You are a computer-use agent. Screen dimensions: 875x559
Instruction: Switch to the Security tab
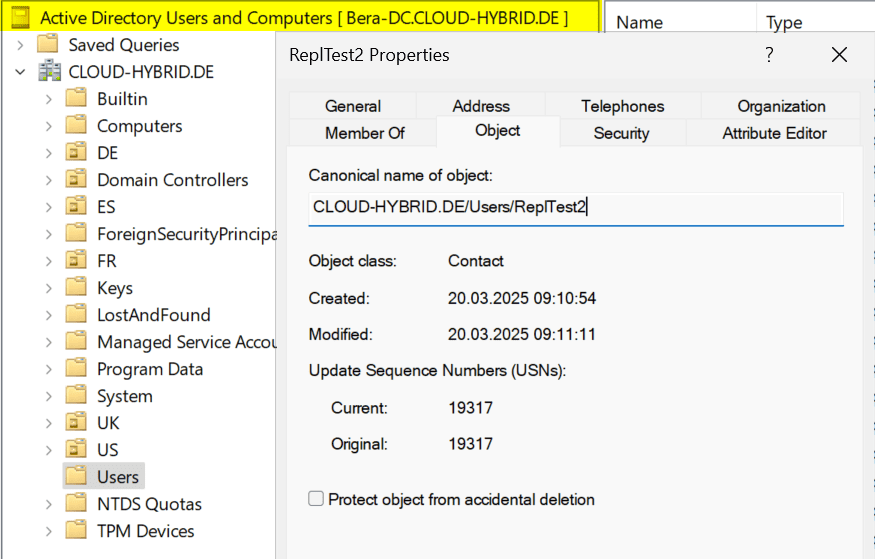click(621, 133)
